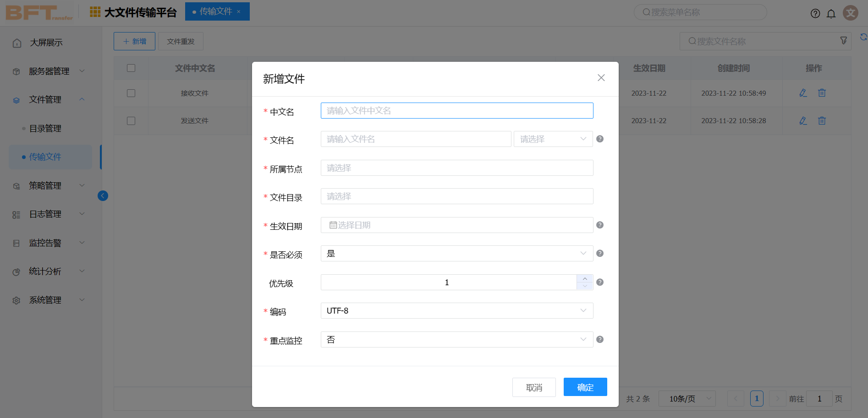This screenshot has width=868, height=418.
Task: Refresh the file list with the refresh icon
Action: click(x=864, y=35)
